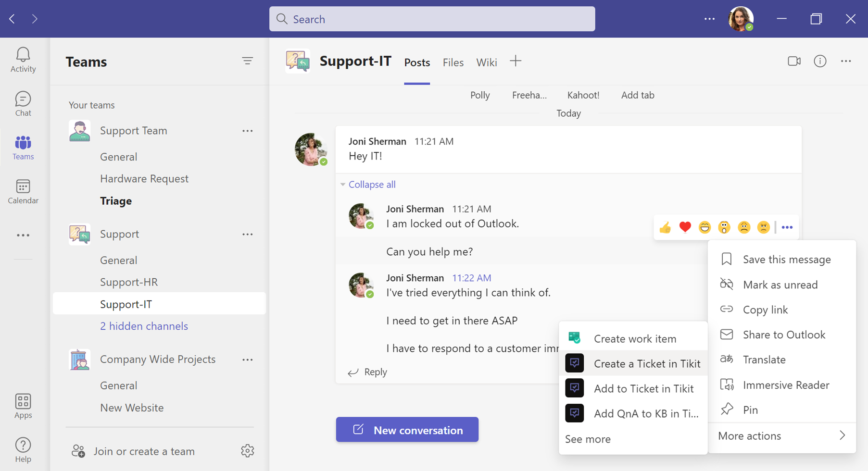Show channel info pane
The height and width of the screenshot is (471, 868).
[820, 61]
